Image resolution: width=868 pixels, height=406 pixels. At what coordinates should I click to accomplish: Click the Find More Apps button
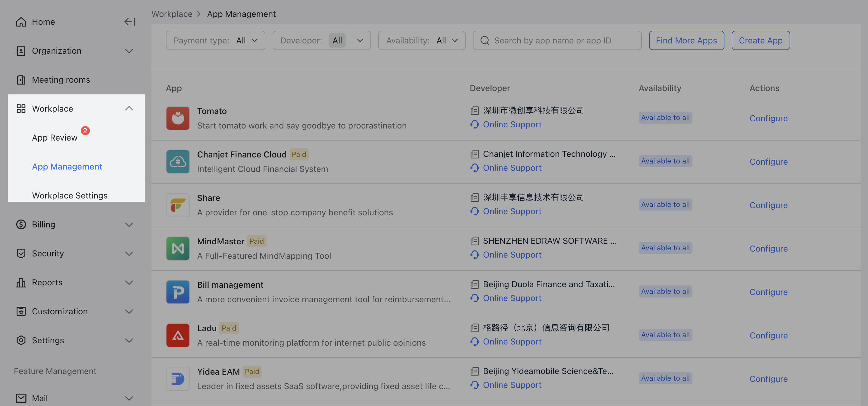[x=686, y=40]
